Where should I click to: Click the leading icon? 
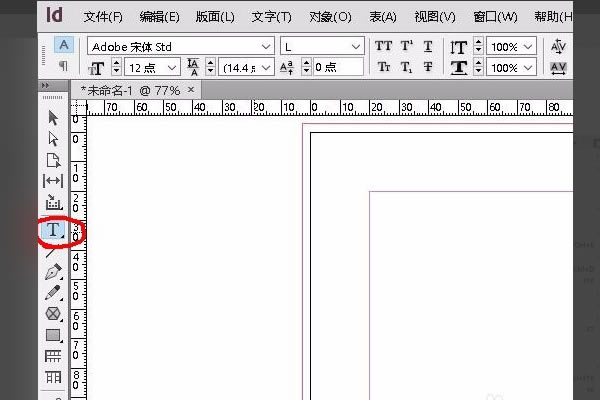tap(193, 67)
